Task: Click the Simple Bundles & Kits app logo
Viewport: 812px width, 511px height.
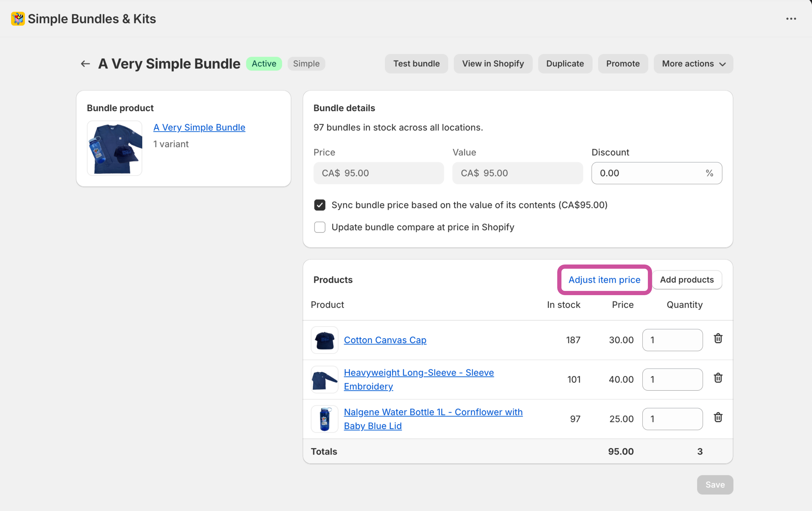Action: point(18,19)
